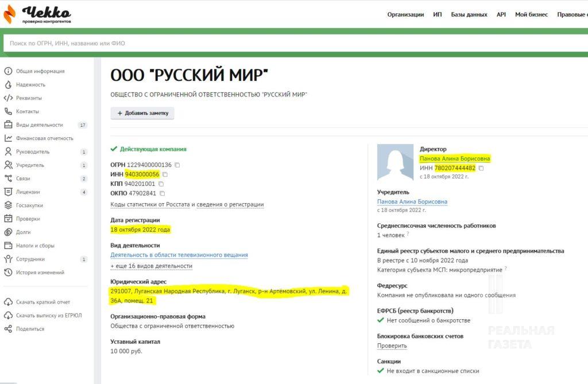Select the legal address text 291007
The height and width of the screenshot is (384, 588).
coord(229,296)
